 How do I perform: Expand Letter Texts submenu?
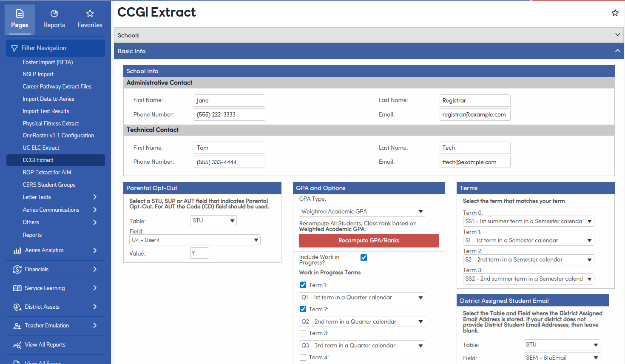tap(95, 197)
